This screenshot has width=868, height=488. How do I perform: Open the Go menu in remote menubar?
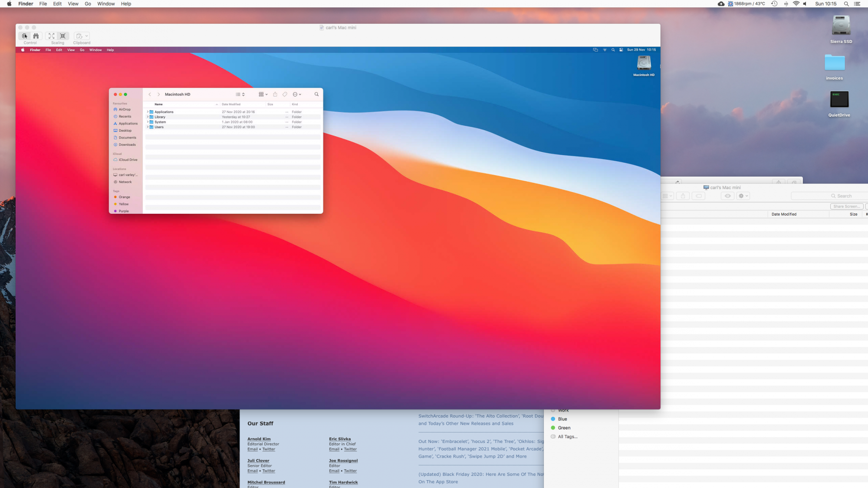pyautogui.click(x=82, y=50)
